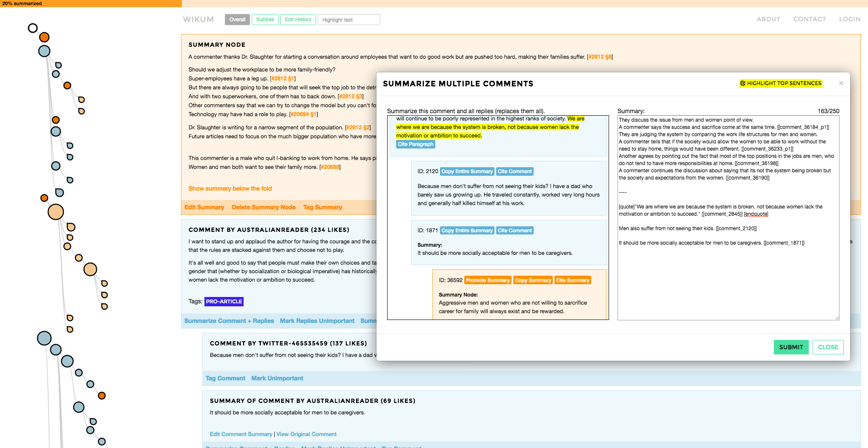
Task: Cite Summary for ID 36592
Action: (x=572, y=280)
